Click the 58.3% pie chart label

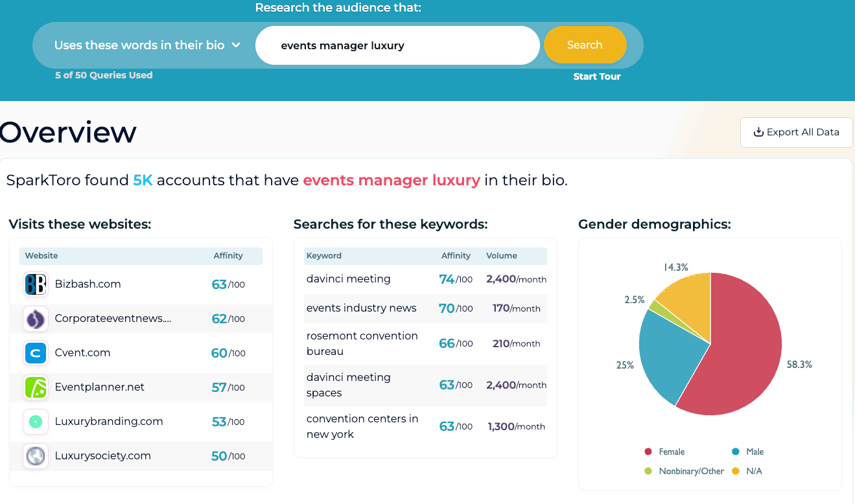(x=799, y=365)
